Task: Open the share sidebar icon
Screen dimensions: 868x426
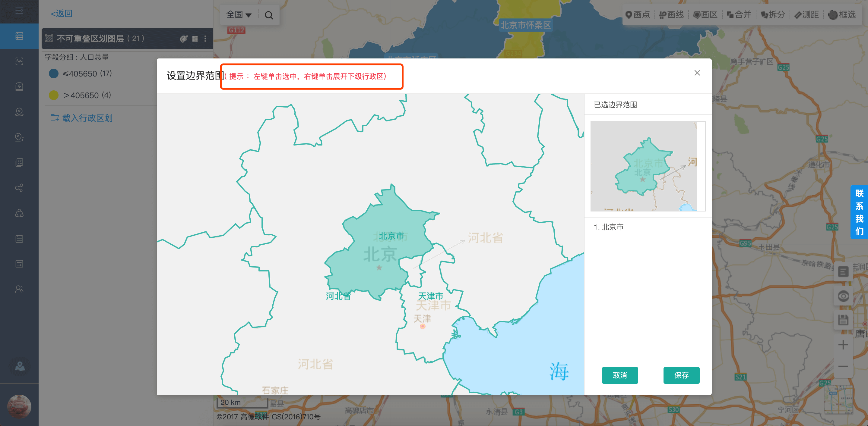Action: tap(19, 188)
